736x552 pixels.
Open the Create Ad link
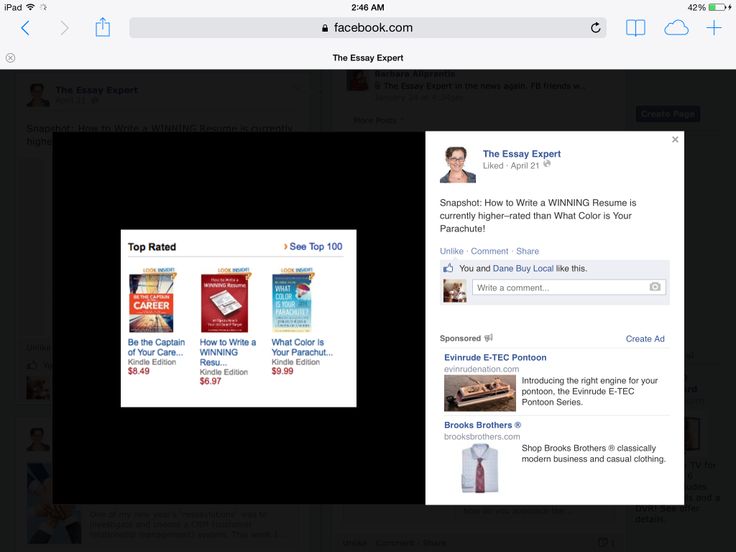pyautogui.click(x=644, y=339)
